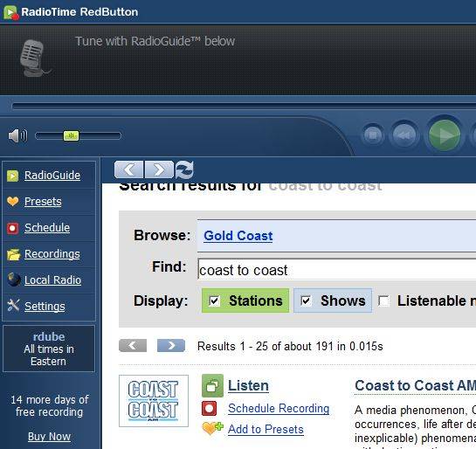
Task: Stop playback with the stop button
Action: [x=373, y=135]
